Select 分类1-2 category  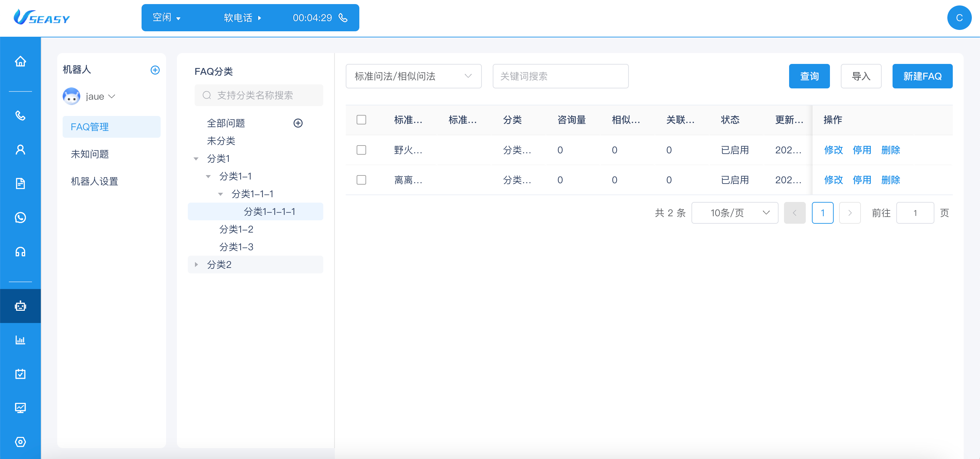tap(236, 229)
